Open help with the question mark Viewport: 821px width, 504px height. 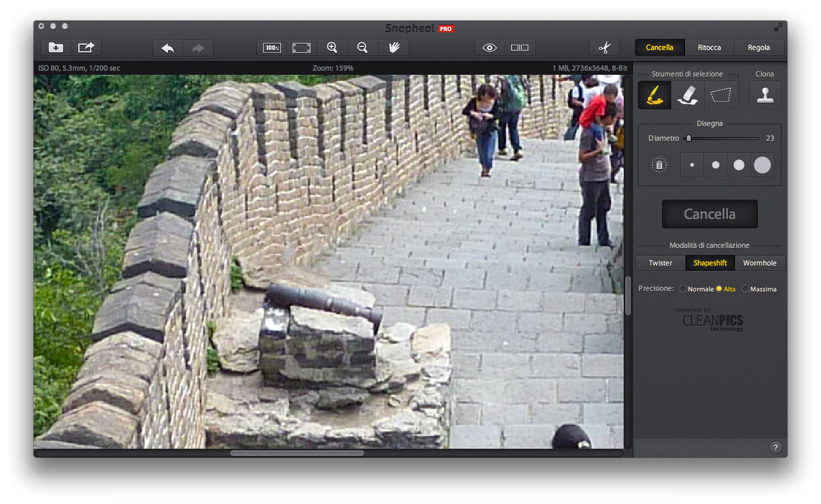(776, 447)
